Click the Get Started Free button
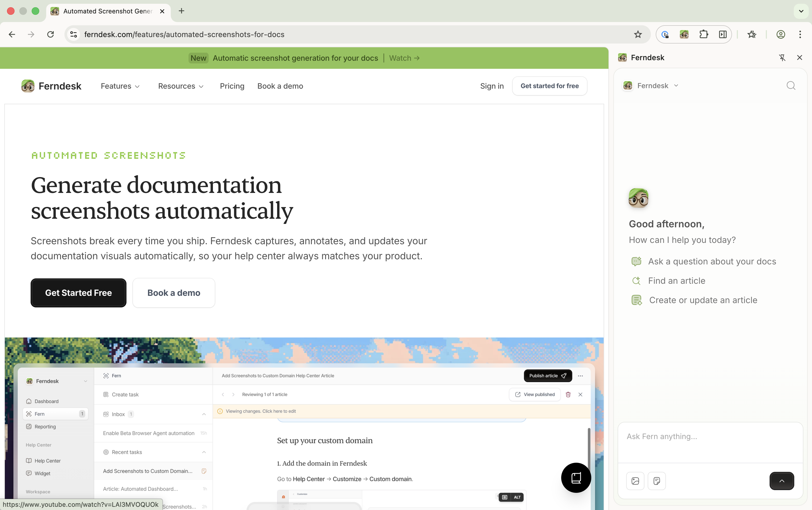812x510 pixels. [78, 293]
